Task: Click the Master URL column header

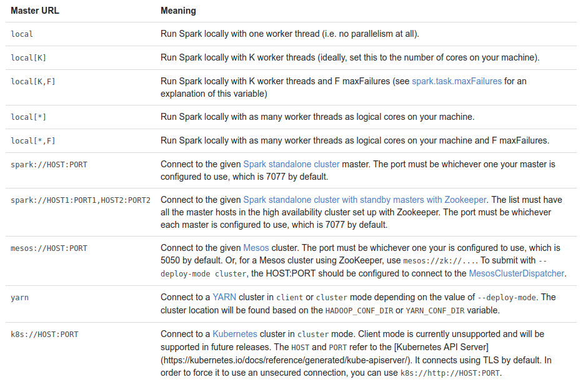Action: point(35,11)
